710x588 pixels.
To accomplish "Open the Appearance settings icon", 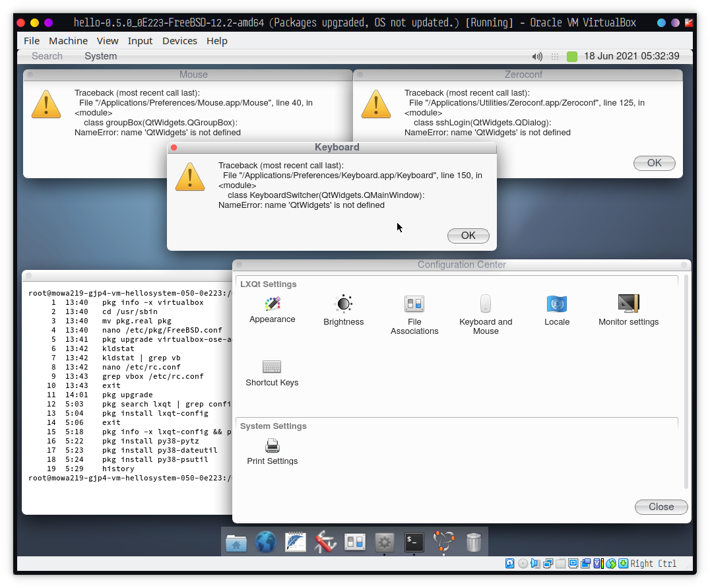I will click(273, 304).
